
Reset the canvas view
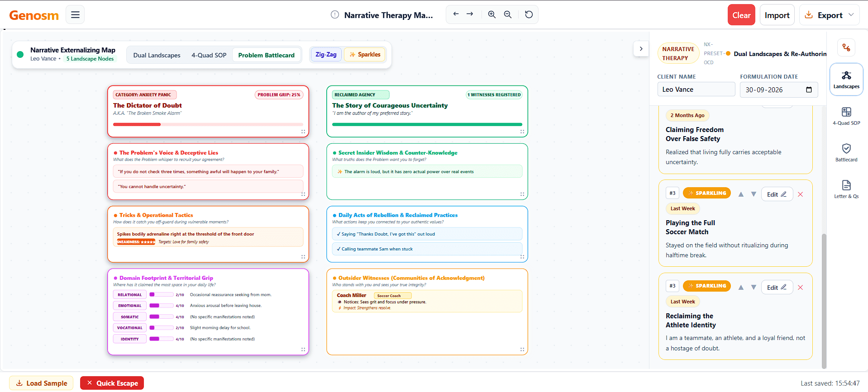(x=529, y=14)
